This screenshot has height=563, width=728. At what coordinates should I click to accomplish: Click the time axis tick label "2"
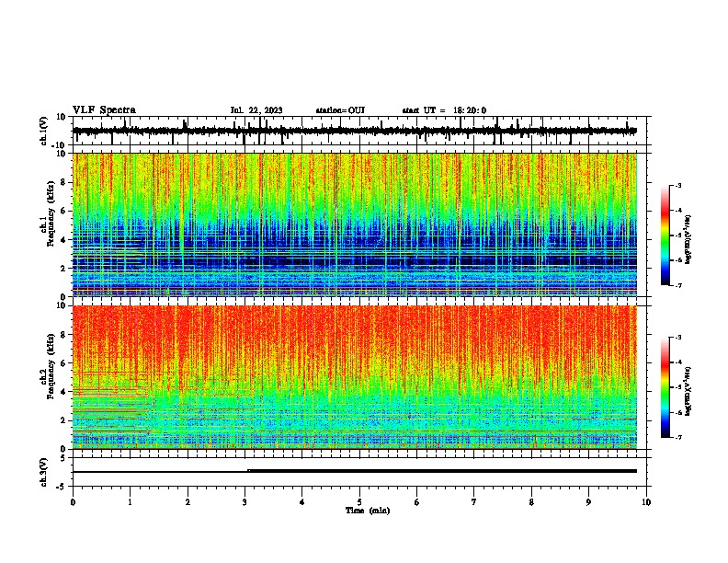[188, 502]
